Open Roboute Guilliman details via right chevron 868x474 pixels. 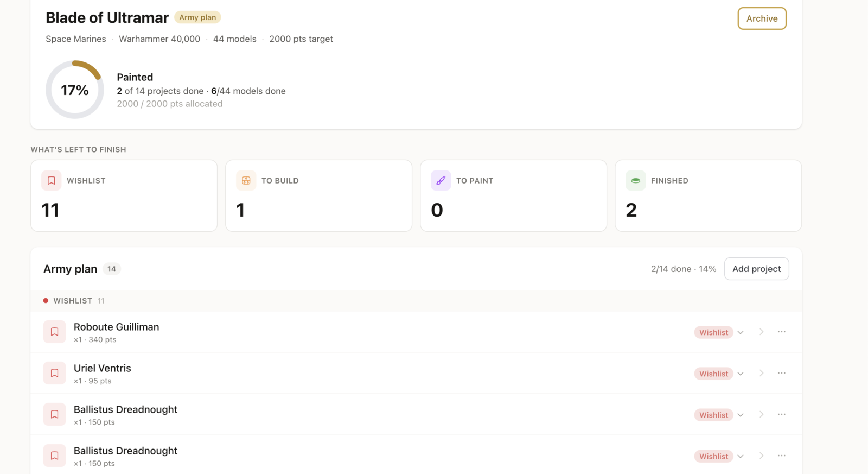762,332
